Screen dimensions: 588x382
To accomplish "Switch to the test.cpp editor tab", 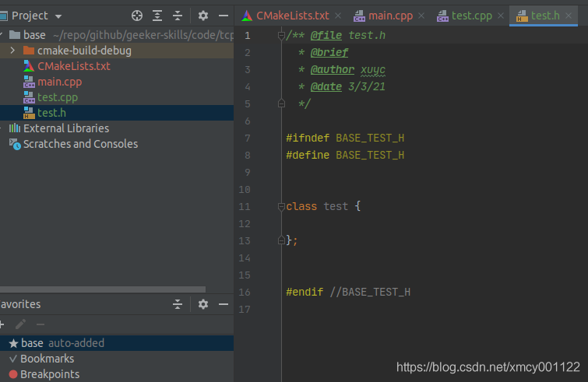I will coord(471,16).
